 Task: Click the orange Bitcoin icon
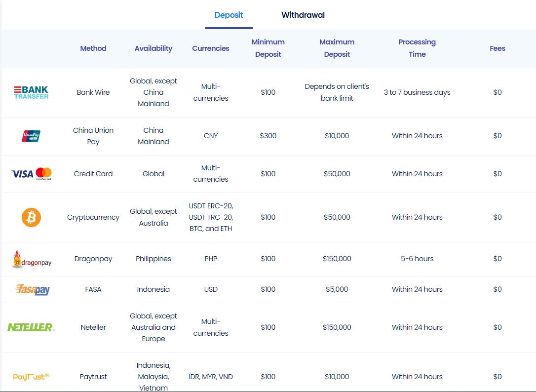click(31, 217)
